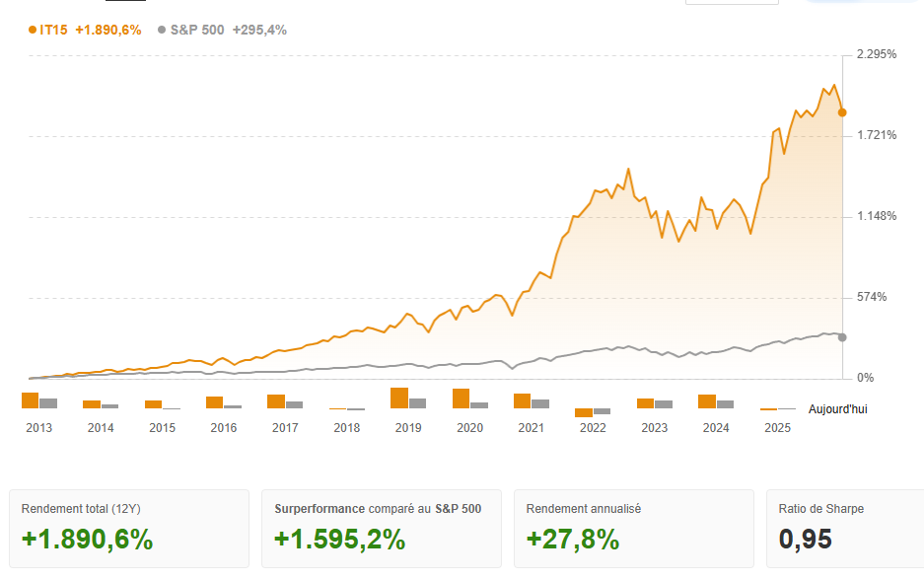Select the 2021 year label
Viewport: 924px width, 580px height.
tap(531, 428)
